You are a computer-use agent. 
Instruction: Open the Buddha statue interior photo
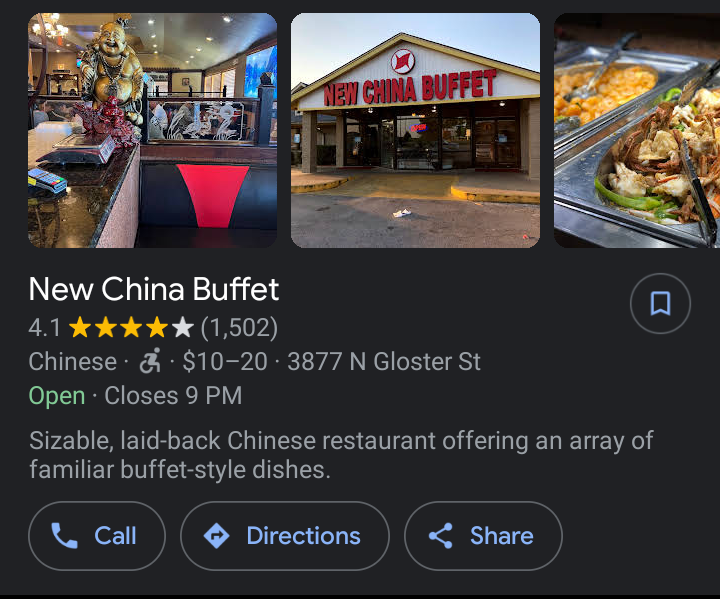point(152,130)
